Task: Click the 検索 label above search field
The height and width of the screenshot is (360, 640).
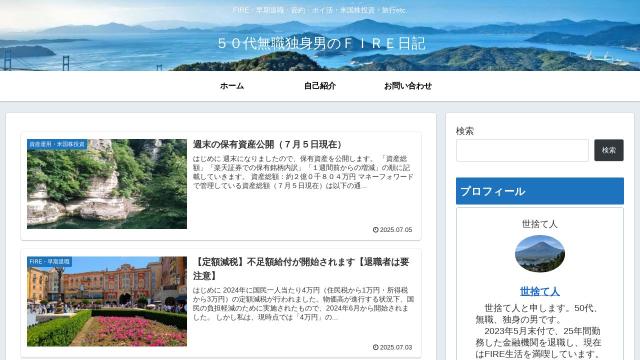Action: 464,131
